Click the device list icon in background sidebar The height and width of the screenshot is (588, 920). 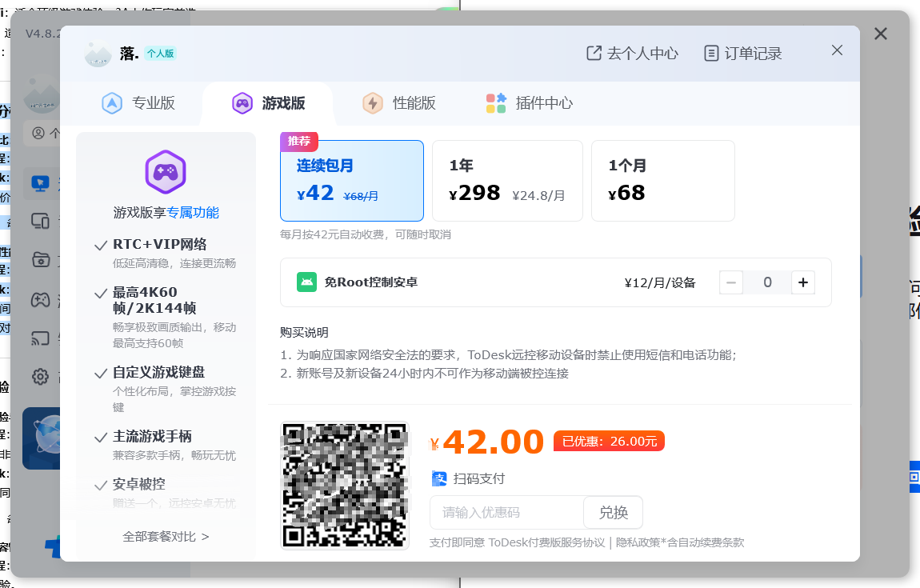click(41, 222)
